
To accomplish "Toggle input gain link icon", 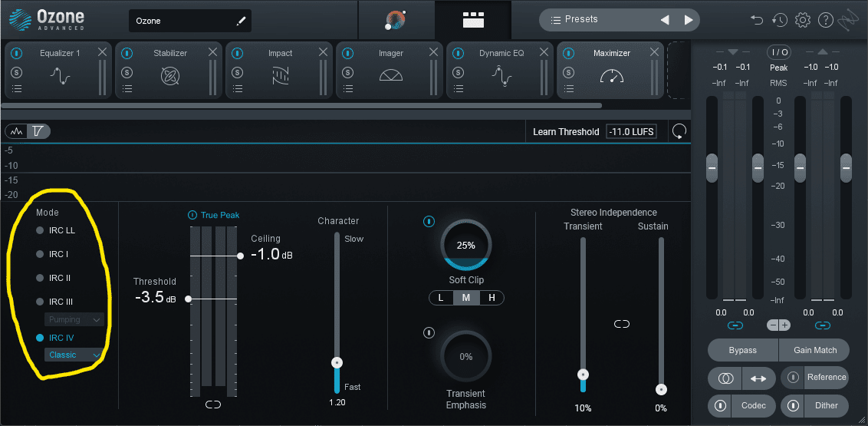I will 735,325.
